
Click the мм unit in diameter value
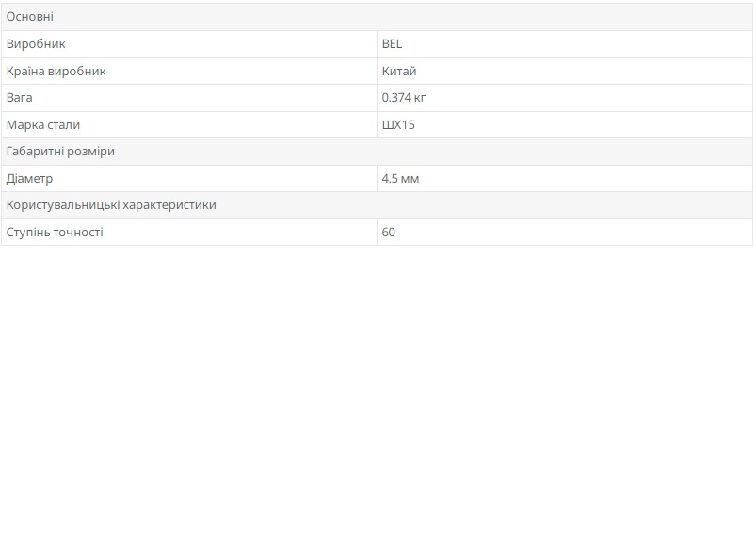[x=410, y=178]
